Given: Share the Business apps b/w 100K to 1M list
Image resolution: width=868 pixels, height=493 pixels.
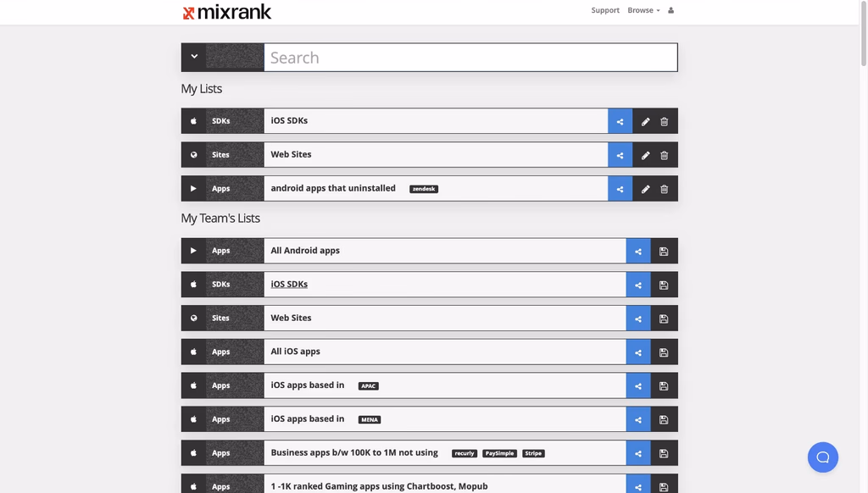Looking at the screenshot, I should [638, 454].
